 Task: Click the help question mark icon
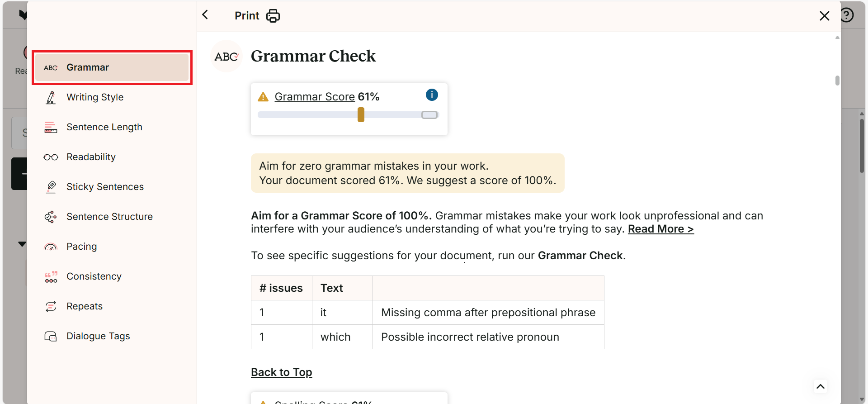point(847,15)
